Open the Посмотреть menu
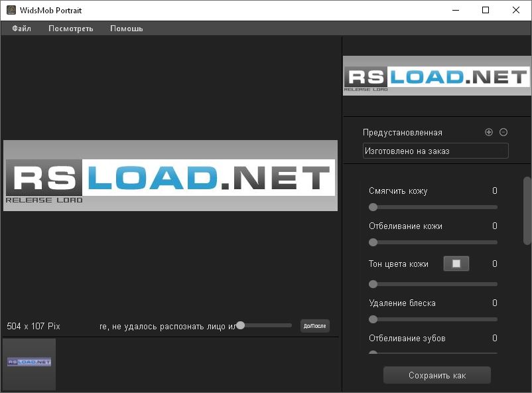532x393 pixels. tap(70, 29)
